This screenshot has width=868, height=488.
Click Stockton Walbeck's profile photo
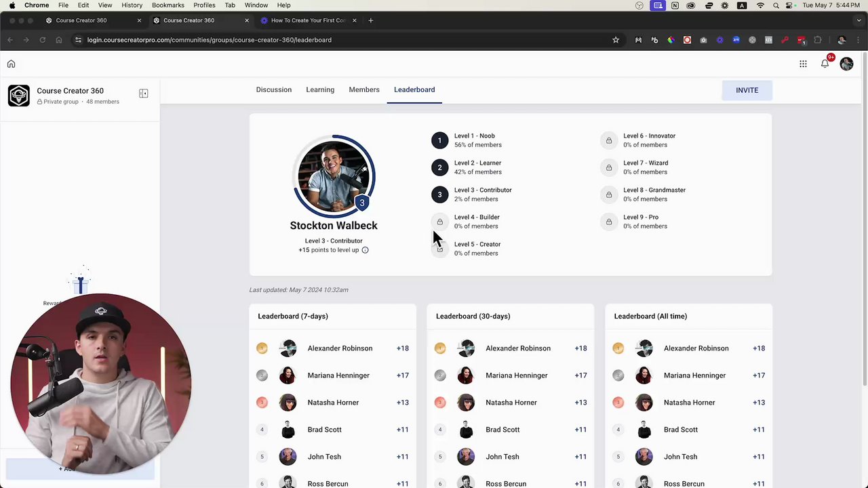(334, 176)
